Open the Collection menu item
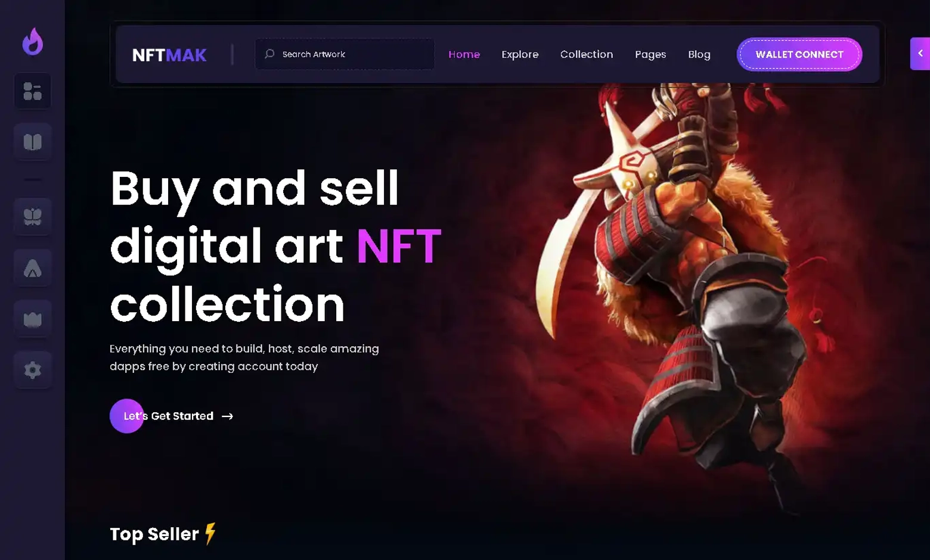 pyautogui.click(x=587, y=54)
